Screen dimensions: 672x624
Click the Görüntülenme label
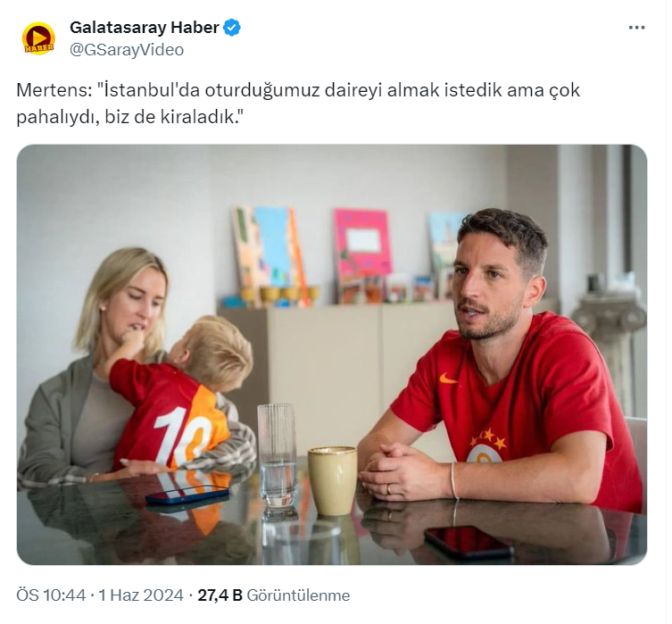[298, 595]
